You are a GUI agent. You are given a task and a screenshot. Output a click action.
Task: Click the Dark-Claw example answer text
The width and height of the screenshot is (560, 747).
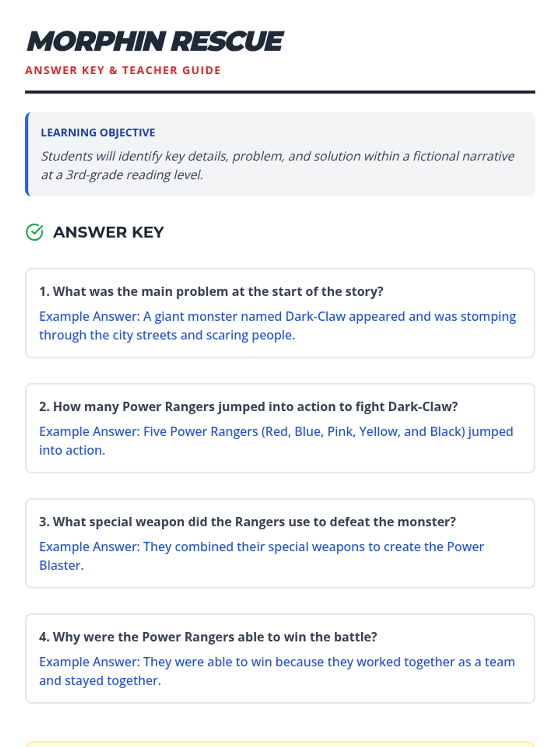pos(278,325)
